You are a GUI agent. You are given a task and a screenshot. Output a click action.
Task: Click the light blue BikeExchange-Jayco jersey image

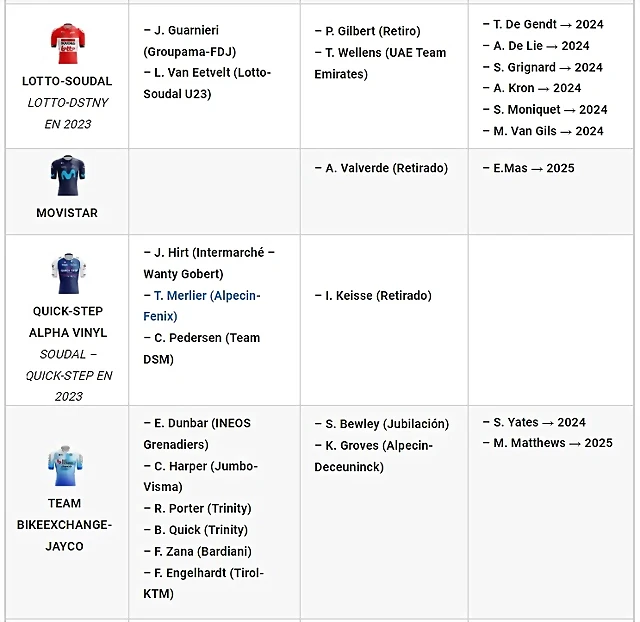65,466
